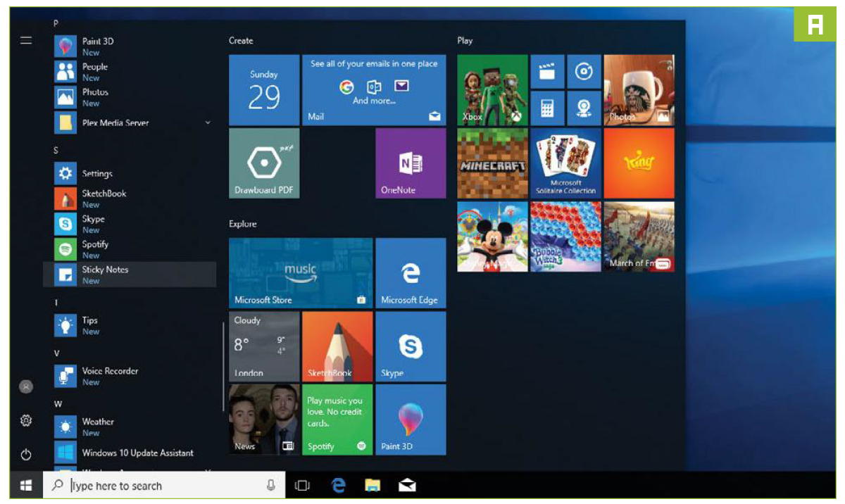Viewport: 845px width, 504px height.
Task: Click the letter S section header
Action: pos(56,151)
